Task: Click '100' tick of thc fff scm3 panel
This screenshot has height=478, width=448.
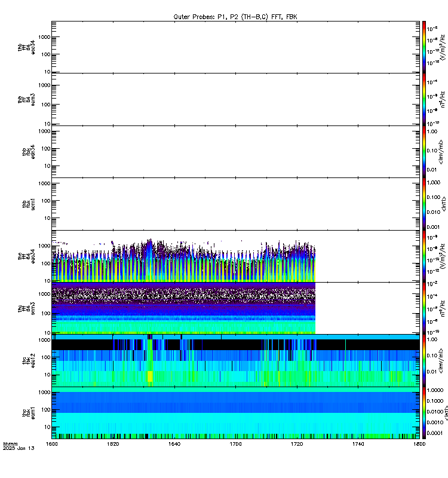Action: pyautogui.click(x=46, y=313)
